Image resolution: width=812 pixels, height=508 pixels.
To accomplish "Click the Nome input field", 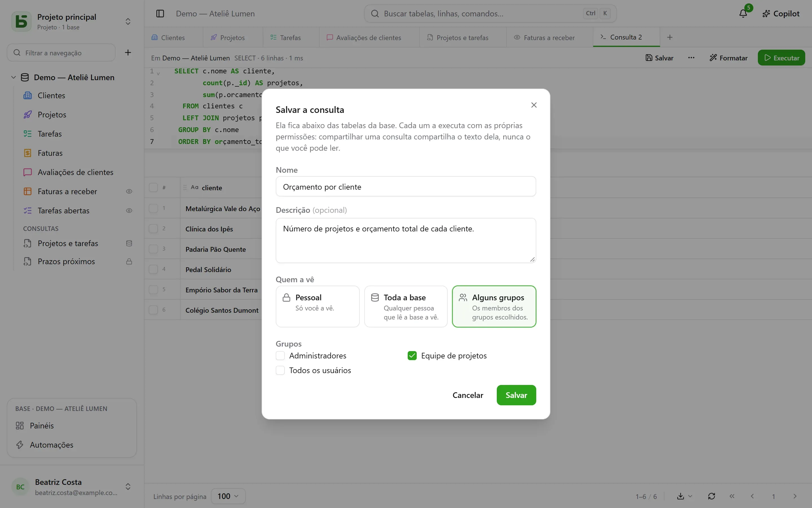I will tap(406, 187).
